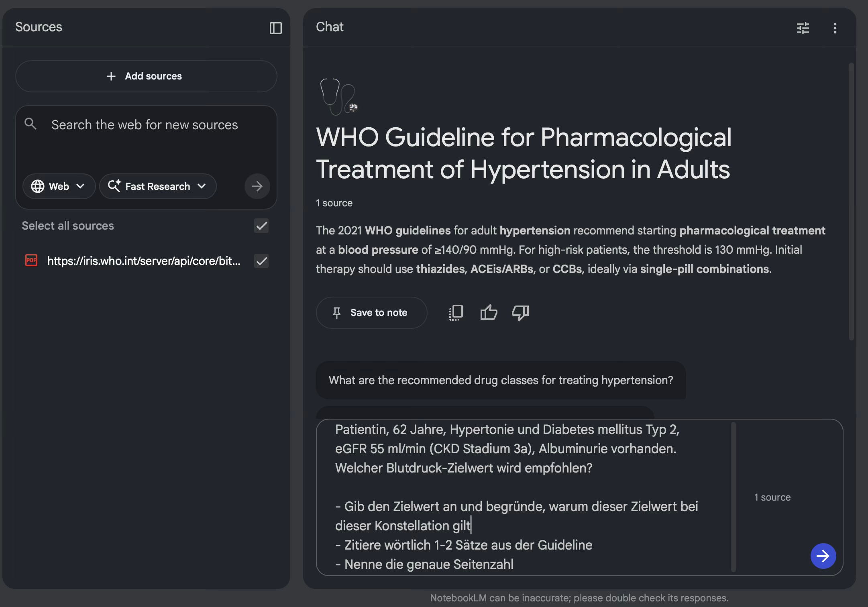Collapse the Sources panel with sidebar icon
868x607 pixels.
point(275,28)
